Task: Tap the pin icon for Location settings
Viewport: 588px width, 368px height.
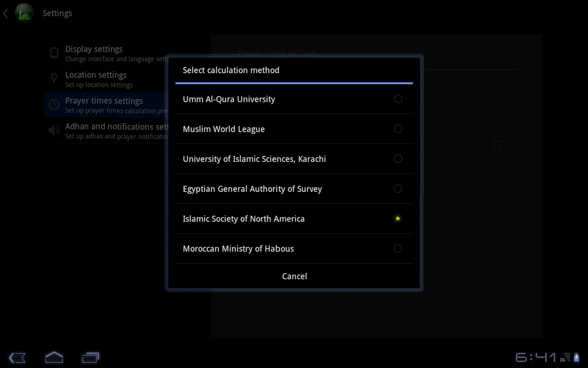Action: 54,79
